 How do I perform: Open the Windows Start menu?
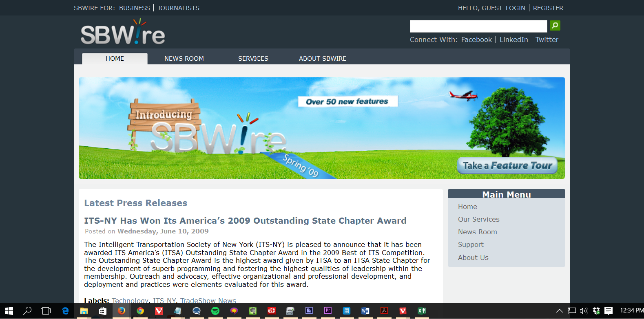[x=9, y=311]
